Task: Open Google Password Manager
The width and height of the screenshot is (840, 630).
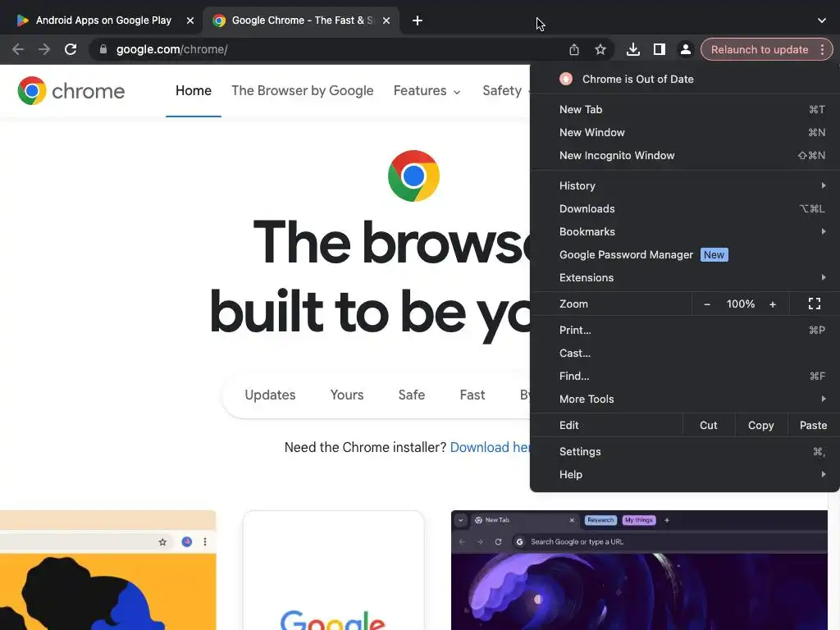Action: click(685, 255)
